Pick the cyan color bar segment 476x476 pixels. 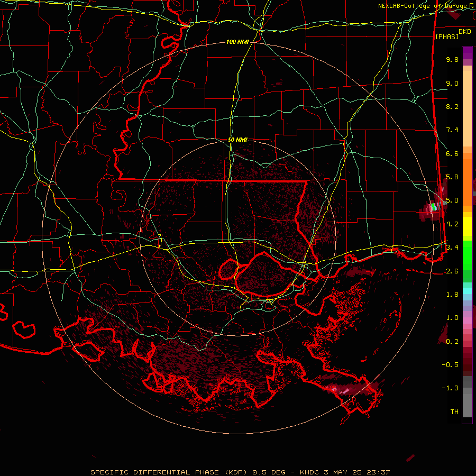[x=467, y=290]
